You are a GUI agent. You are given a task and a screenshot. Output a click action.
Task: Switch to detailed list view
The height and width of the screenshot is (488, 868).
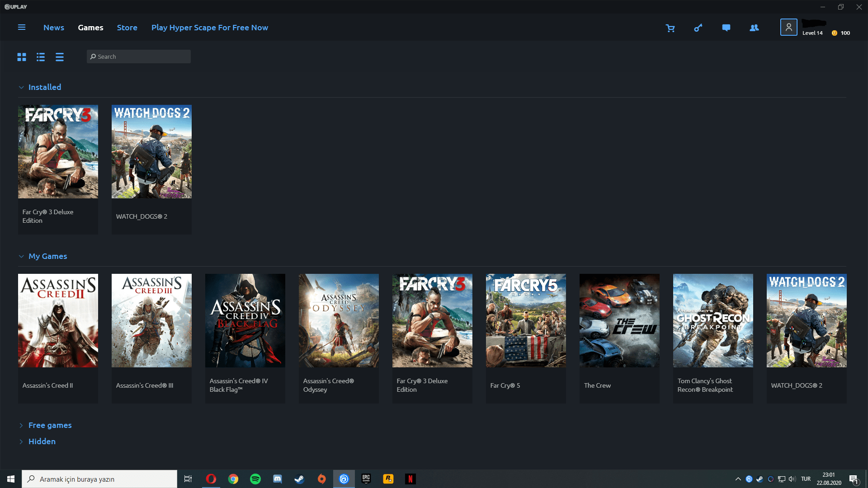41,57
